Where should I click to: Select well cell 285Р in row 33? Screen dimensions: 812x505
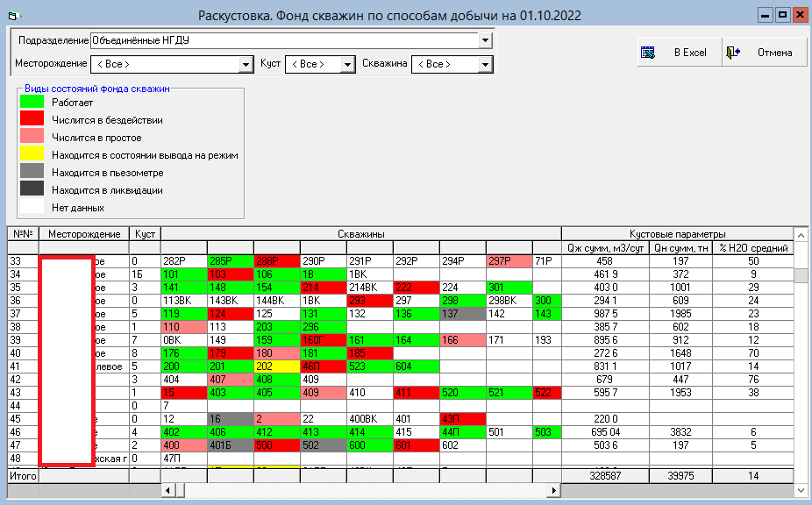(x=231, y=261)
